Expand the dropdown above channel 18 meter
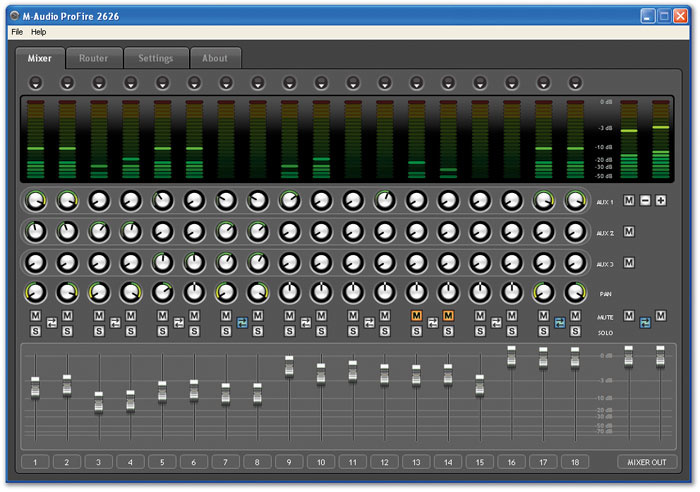Screen dimensions: 700x492 click(574, 82)
